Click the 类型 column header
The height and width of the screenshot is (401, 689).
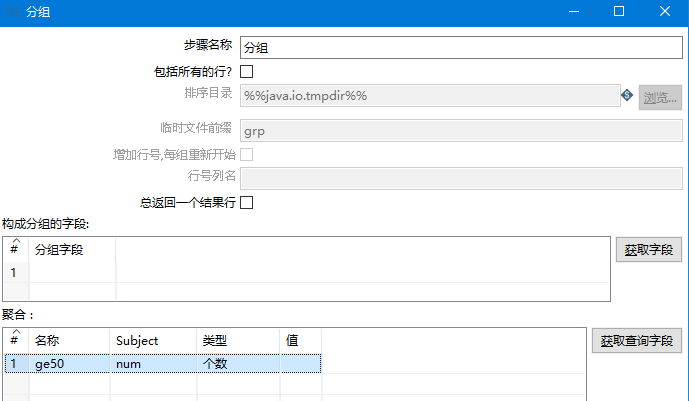238,341
